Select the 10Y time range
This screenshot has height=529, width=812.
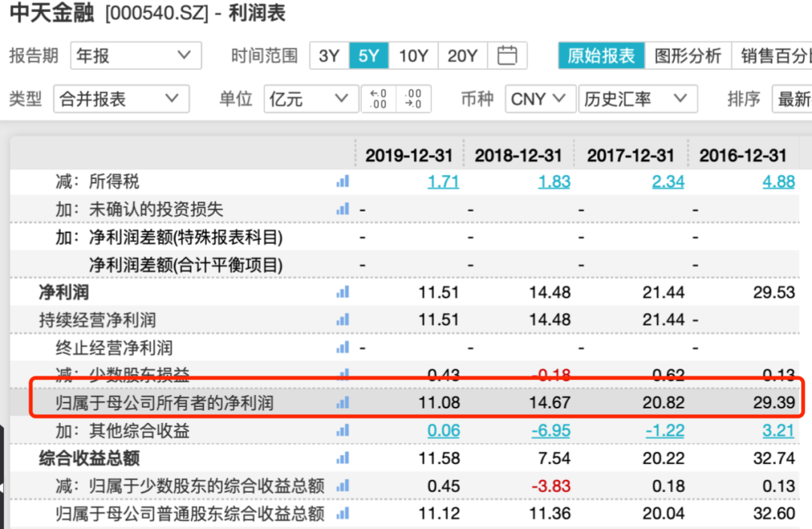coord(414,56)
